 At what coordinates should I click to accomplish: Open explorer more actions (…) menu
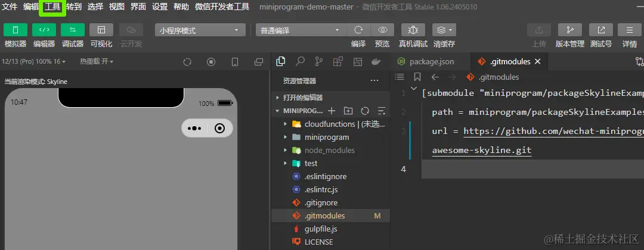374,81
